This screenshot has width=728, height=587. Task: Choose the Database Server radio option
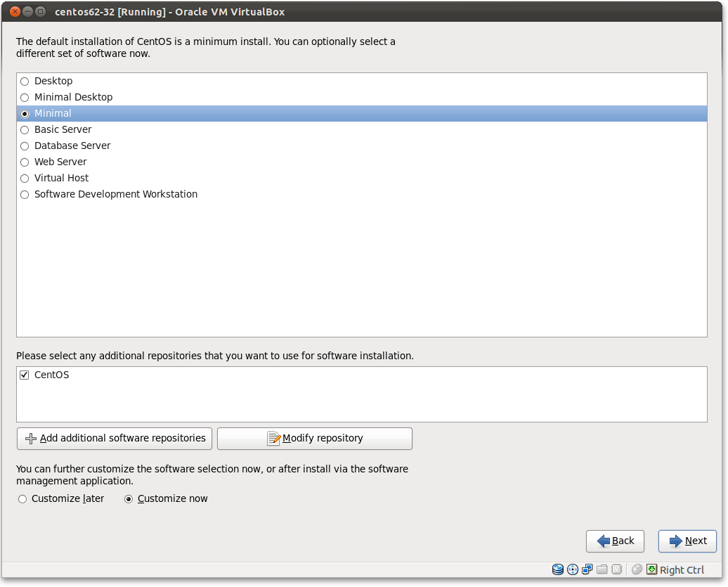25,146
